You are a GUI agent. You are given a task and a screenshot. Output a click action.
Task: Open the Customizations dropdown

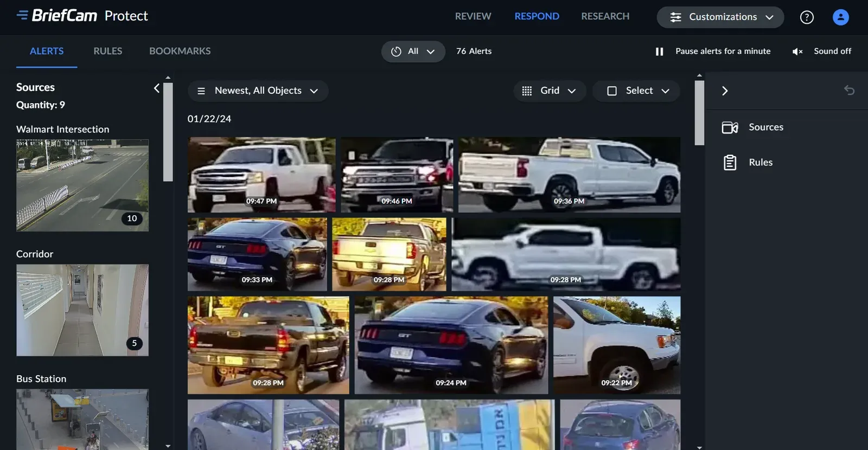coord(720,17)
